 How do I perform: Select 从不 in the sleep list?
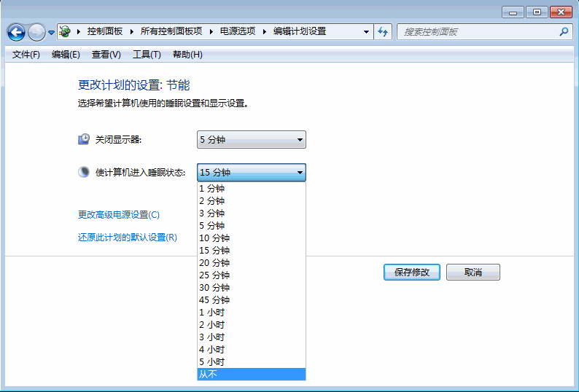pos(251,374)
